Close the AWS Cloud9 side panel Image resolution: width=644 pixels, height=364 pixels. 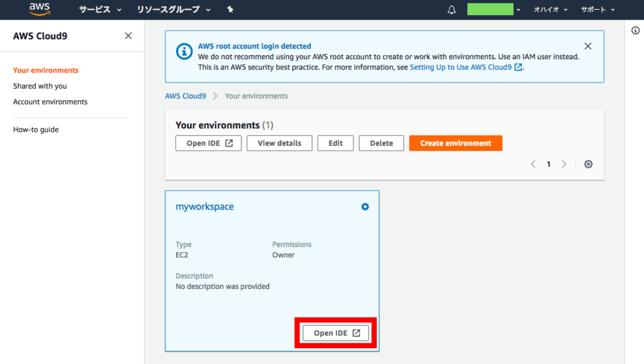128,36
